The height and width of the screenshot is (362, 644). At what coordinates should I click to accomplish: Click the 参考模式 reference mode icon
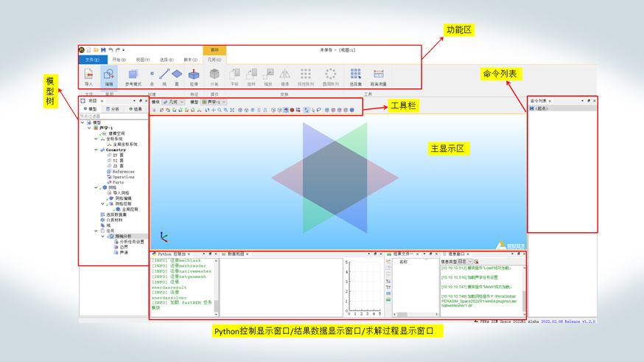coord(133,75)
